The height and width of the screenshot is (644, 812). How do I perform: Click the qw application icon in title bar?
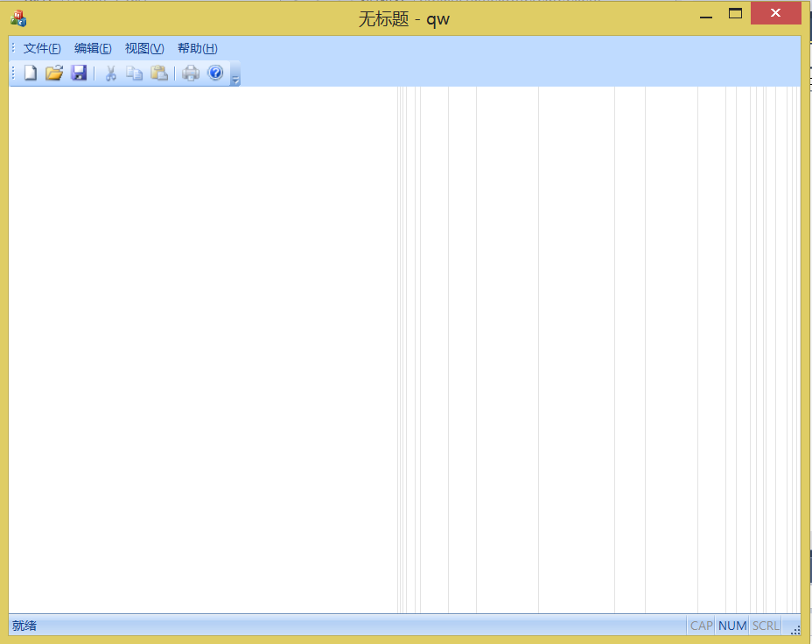[x=18, y=18]
